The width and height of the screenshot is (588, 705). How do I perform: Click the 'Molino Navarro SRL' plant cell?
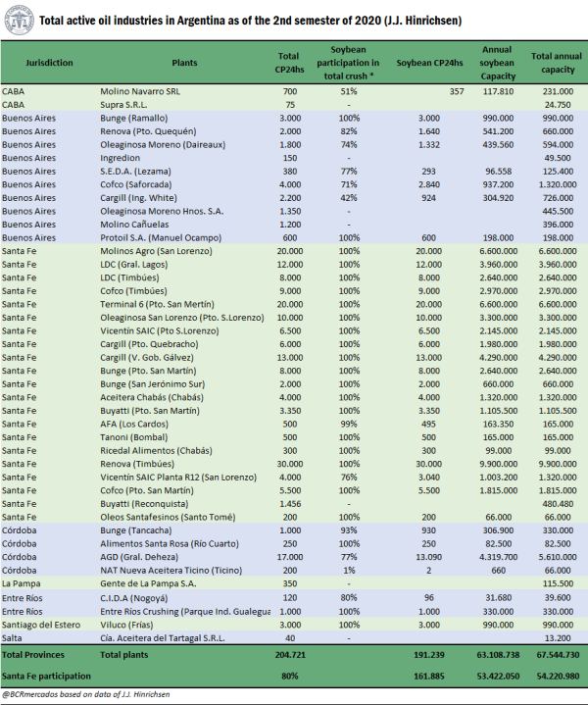point(140,91)
